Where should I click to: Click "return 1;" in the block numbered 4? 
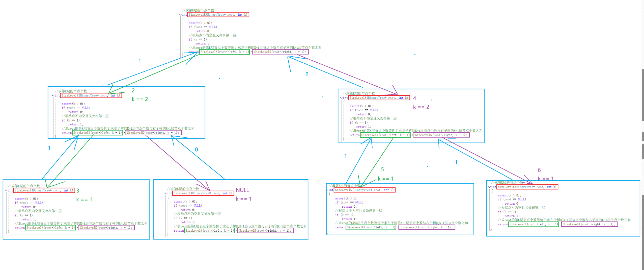363,127
